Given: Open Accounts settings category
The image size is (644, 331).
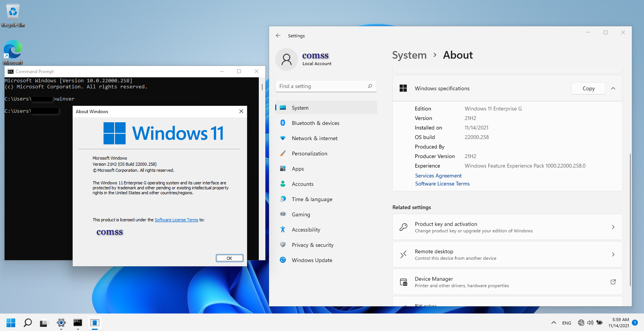Looking at the screenshot, I should click(326, 184).
